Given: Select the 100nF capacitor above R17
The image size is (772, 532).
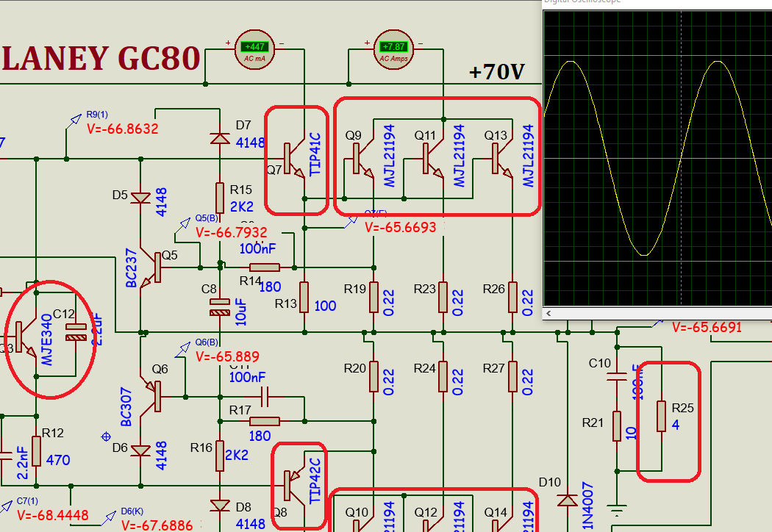Looking at the screenshot, I should (265, 397).
